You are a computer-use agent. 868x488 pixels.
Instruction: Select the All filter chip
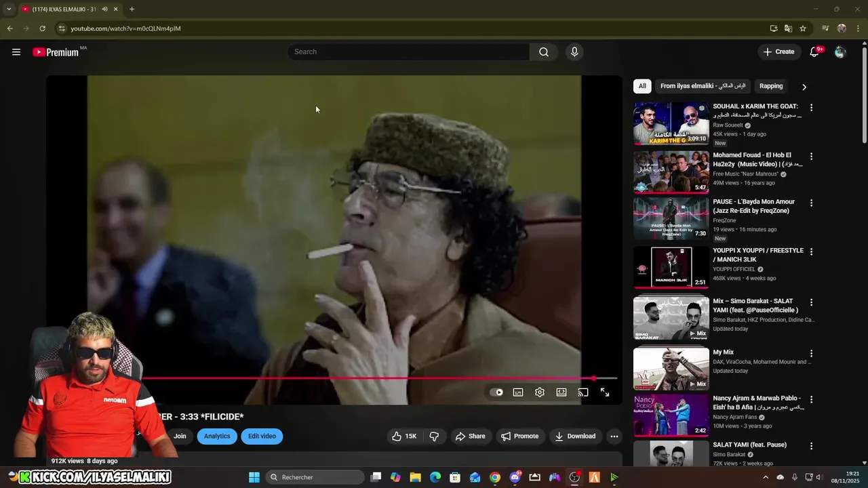(642, 86)
